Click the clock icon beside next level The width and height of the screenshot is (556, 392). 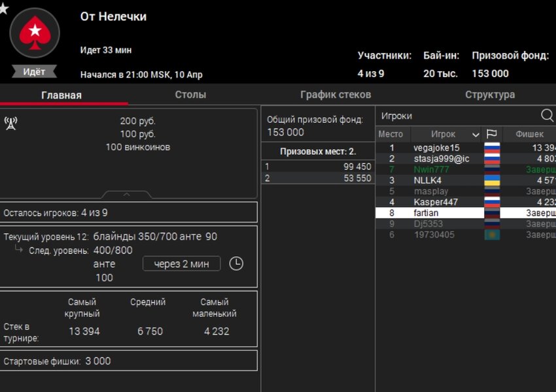pos(235,263)
